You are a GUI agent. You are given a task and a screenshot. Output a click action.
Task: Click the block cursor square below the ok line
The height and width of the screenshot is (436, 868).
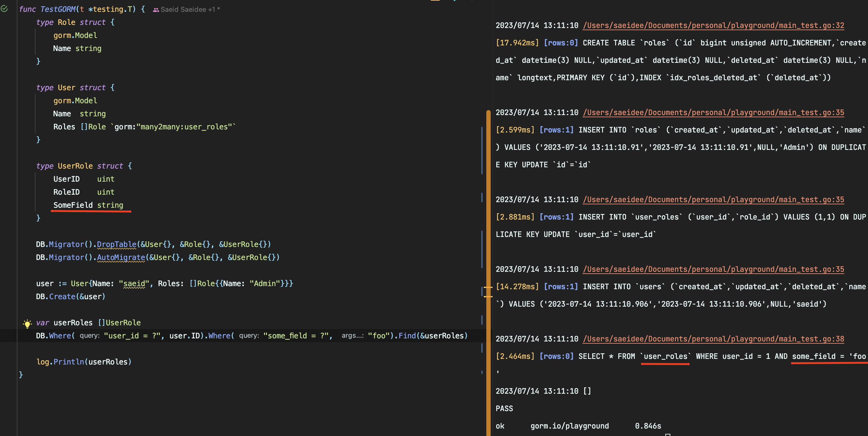coord(668,435)
